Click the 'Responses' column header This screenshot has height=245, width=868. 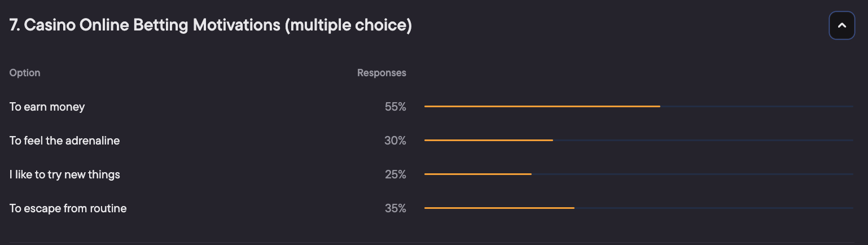pyautogui.click(x=382, y=73)
